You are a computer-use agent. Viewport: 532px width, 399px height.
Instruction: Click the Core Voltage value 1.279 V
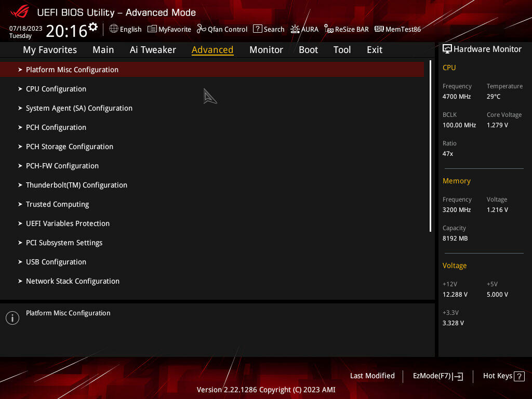497,125
